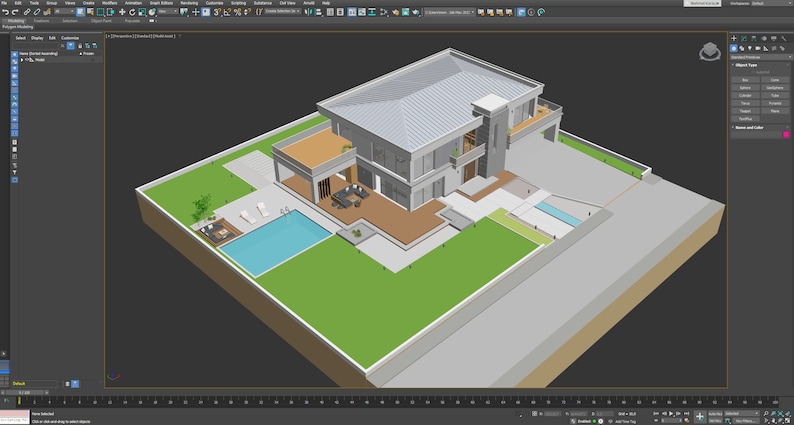The width and height of the screenshot is (794, 425).
Task: Click the TextPlus primitive button
Action: pyautogui.click(x=746, y=119)
